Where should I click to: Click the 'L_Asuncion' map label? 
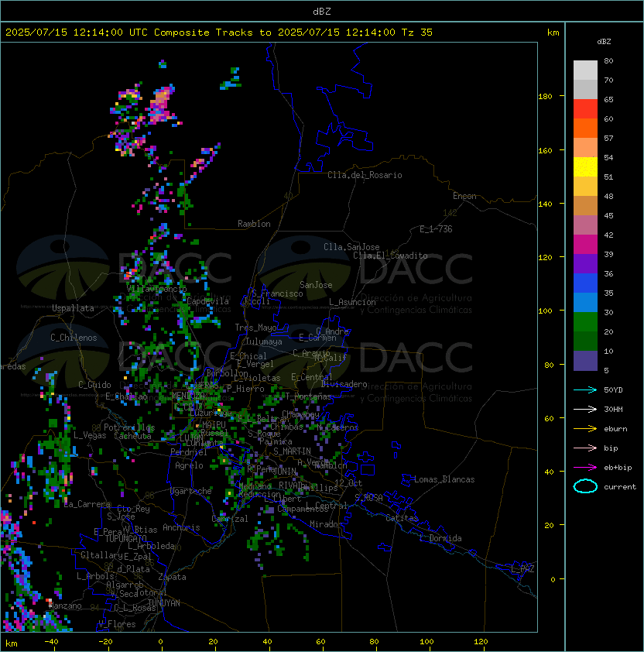pyautogui.click(x=352, y=302)
